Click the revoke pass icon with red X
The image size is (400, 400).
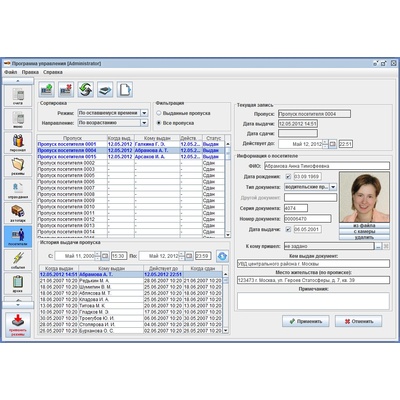(66, 89)
